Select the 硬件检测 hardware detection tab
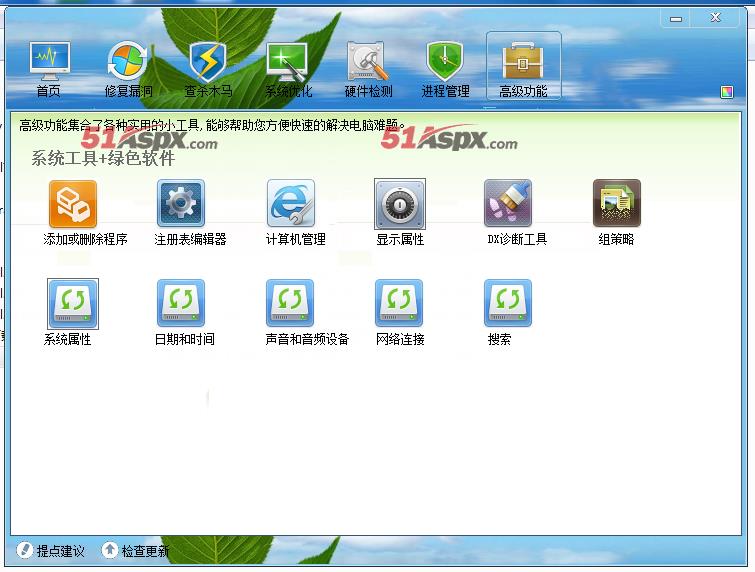This screenshot has width=755, height=572. point(368,68)
